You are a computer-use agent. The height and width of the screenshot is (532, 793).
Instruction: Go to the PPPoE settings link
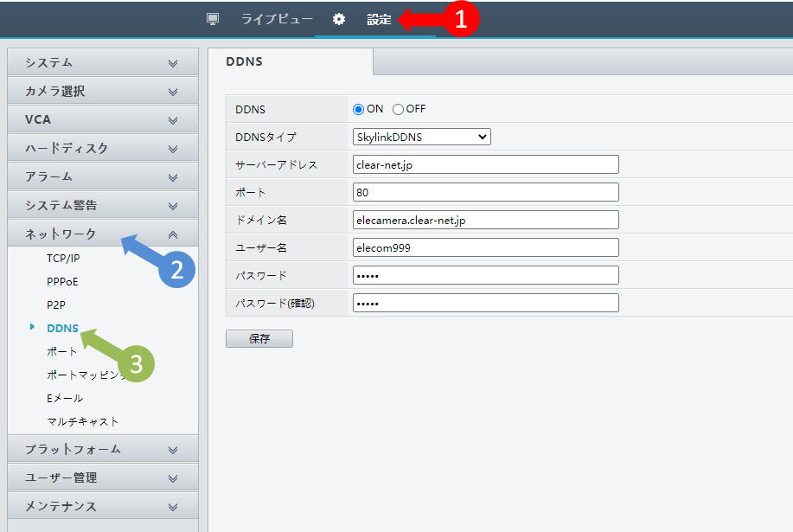pos(62,281)
